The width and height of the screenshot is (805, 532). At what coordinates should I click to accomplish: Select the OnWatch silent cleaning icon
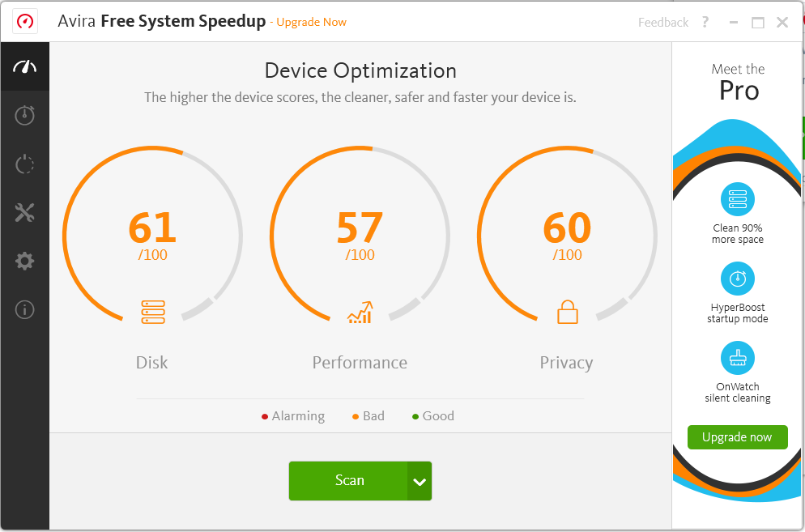[737, 357]
